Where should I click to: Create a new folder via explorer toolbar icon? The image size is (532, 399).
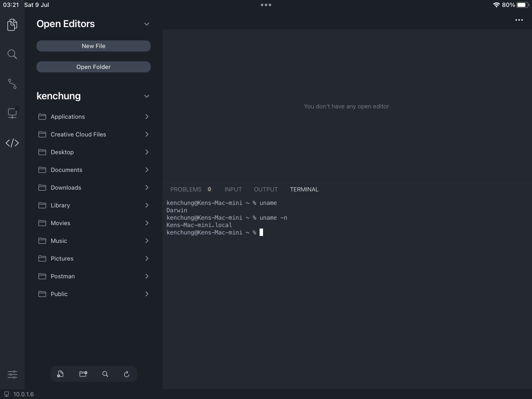click(83, 374)
